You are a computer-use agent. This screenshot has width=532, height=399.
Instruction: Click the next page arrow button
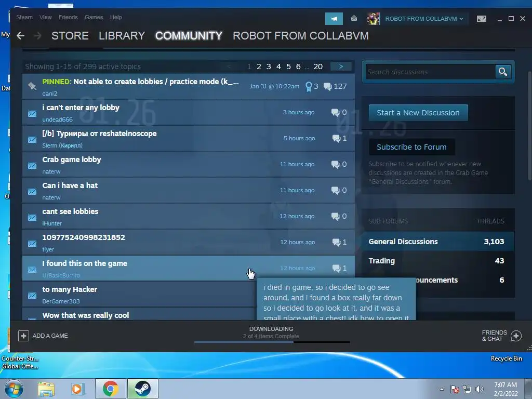(x=341, y=66)
